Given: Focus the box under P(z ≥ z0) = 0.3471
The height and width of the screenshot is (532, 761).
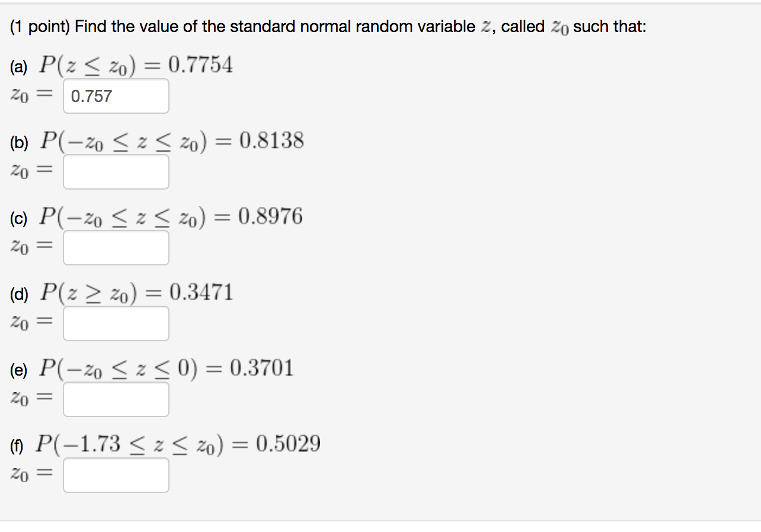Looking at the screenshot, I should tap(115, 323).
